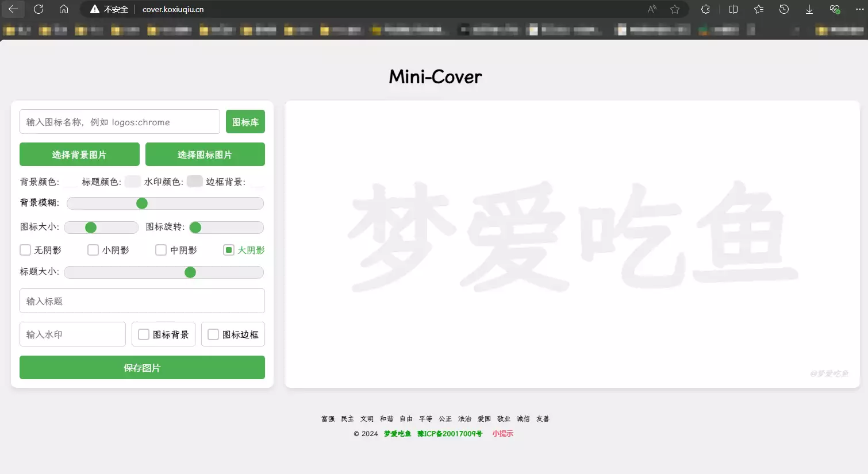Open the read aloud icon

[652, 9]
